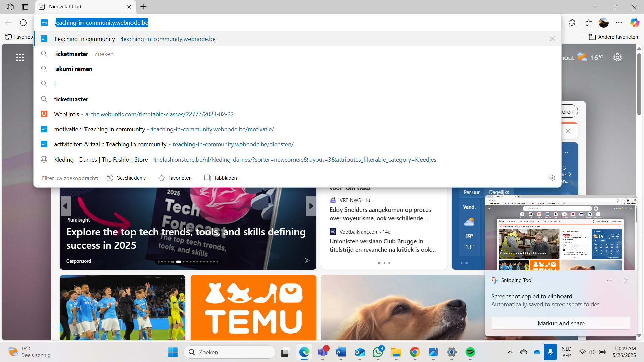The height and width of the screenshot is (362, 644).
Task: Open Microsoft Teams from the taskbar
Action: pyautogui.click(x=323, y=352)
